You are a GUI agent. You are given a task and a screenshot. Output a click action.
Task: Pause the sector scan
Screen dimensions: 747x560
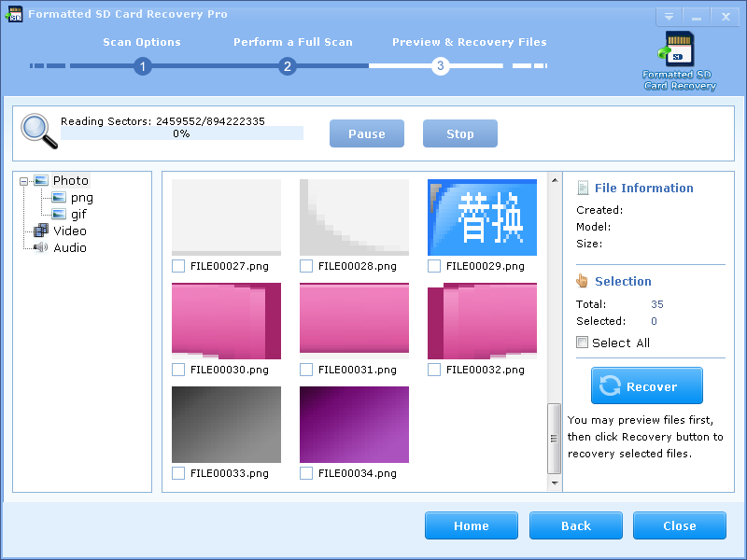tap(366, 133)
